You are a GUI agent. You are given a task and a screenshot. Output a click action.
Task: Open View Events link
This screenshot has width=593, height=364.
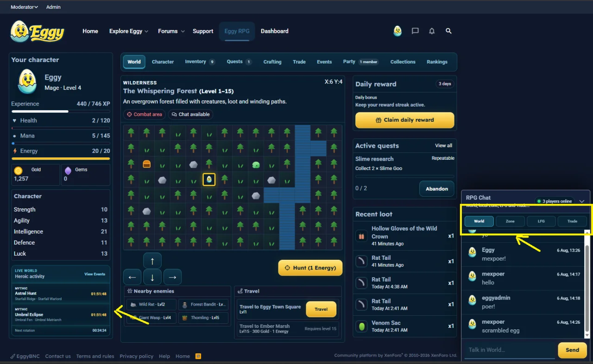pos(95,274)
